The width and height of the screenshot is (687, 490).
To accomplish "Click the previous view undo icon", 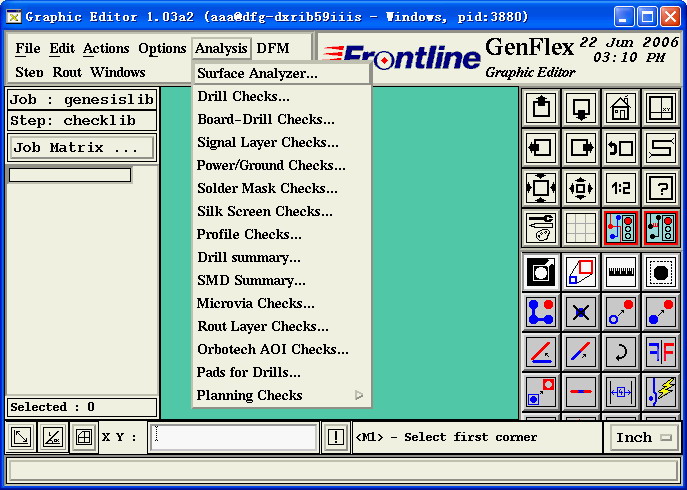I will pos(620,148).
